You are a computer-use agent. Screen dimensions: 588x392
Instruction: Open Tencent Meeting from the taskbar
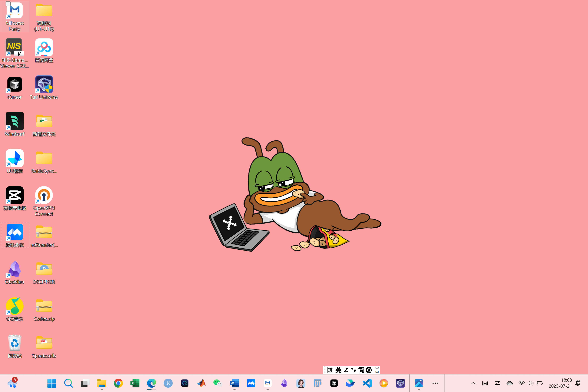tap(251, 383)
